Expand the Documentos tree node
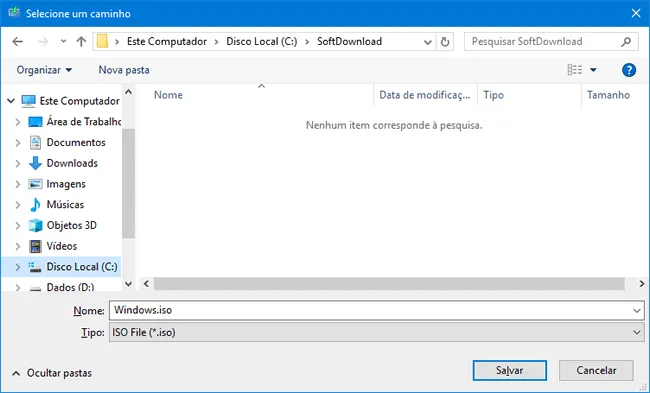Image resolution: width=650 pixels, height=393 pixels. pos(17,143)
